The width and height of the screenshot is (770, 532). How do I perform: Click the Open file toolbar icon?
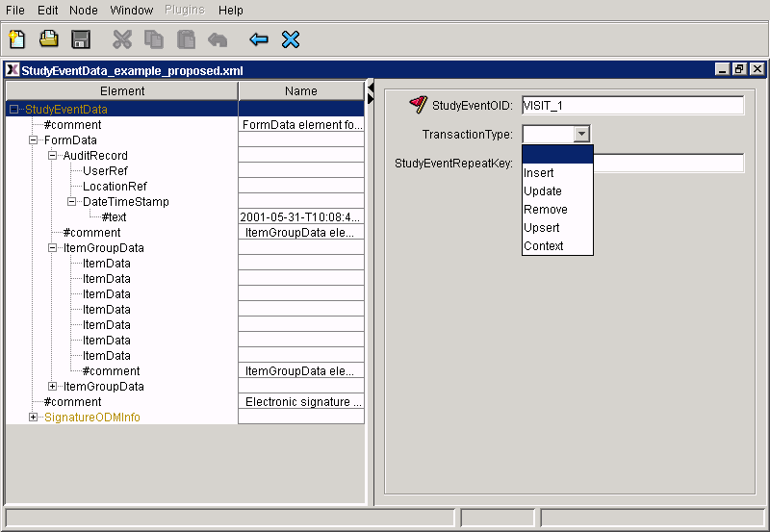pos(48,39)
